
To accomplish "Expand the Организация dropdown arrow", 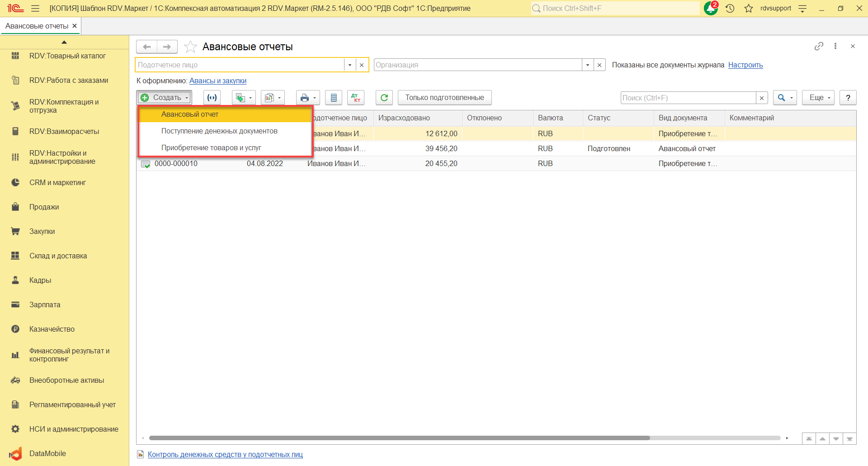I will [x=587, y=65].
